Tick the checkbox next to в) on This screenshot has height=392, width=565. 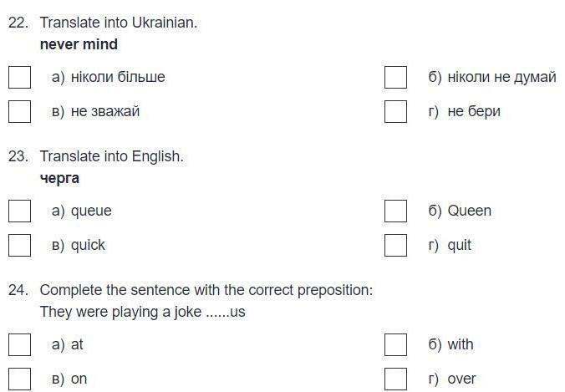click(x=19, y=379)
